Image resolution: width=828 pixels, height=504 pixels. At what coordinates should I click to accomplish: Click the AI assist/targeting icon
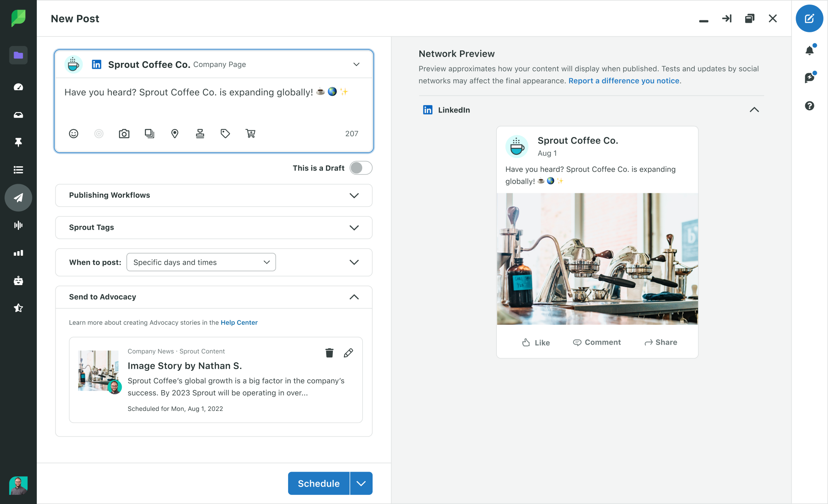pos(99,133)
